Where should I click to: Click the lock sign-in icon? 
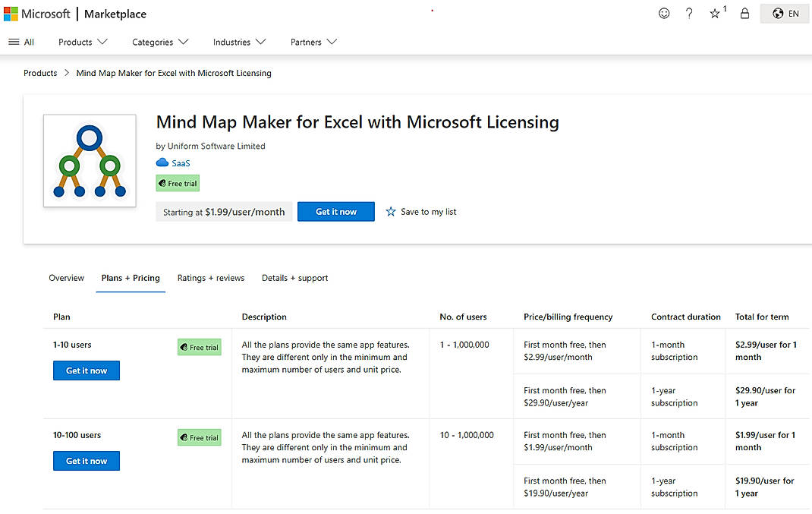coord(744,14)
